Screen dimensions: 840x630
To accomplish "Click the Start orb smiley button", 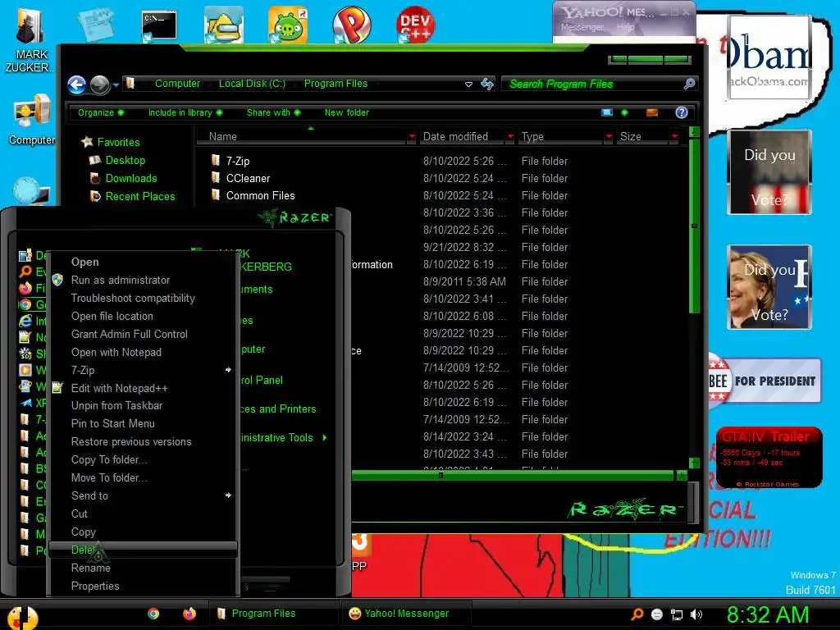I will pyautogui.click(x=21, y=617).
